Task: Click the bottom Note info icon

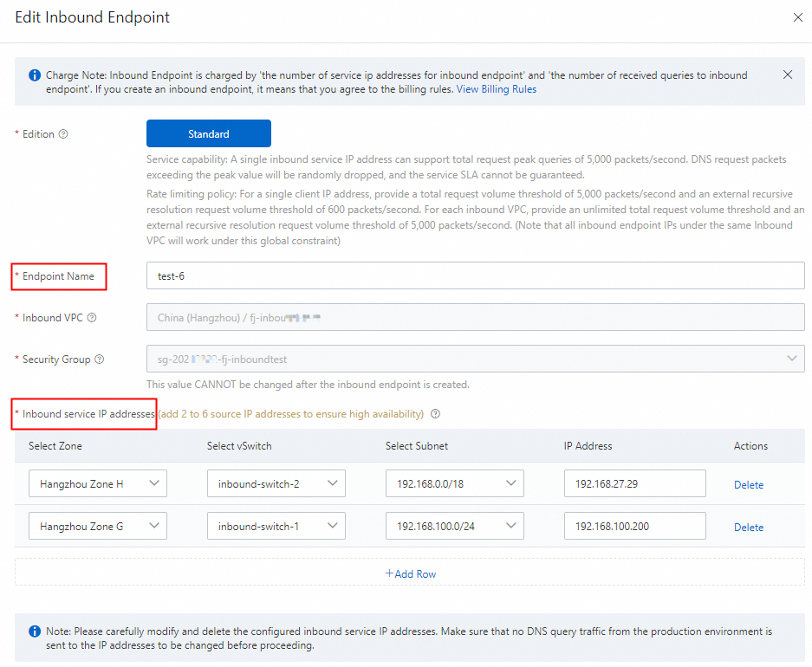Action: click(x=35, y=631)
